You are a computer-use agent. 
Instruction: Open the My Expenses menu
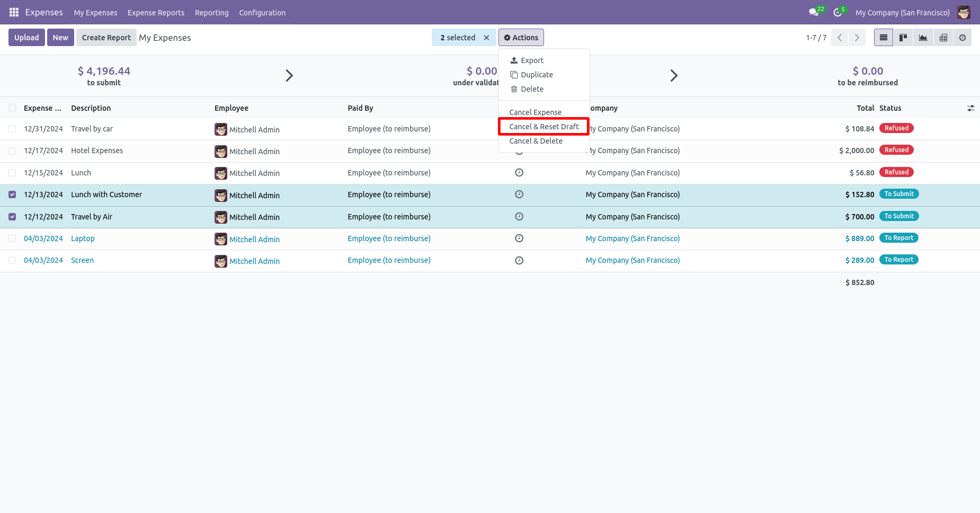click(x=95, y=13)
